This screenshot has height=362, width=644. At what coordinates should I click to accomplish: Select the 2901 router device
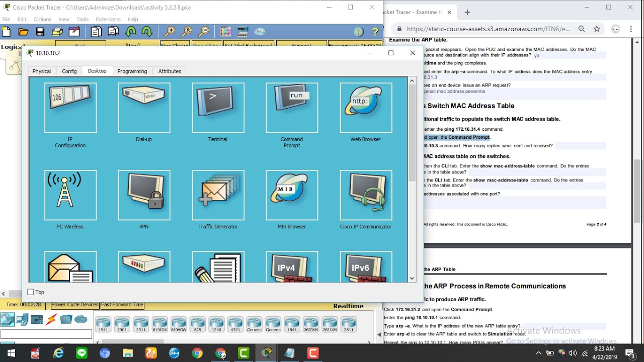tap(122, 324)
